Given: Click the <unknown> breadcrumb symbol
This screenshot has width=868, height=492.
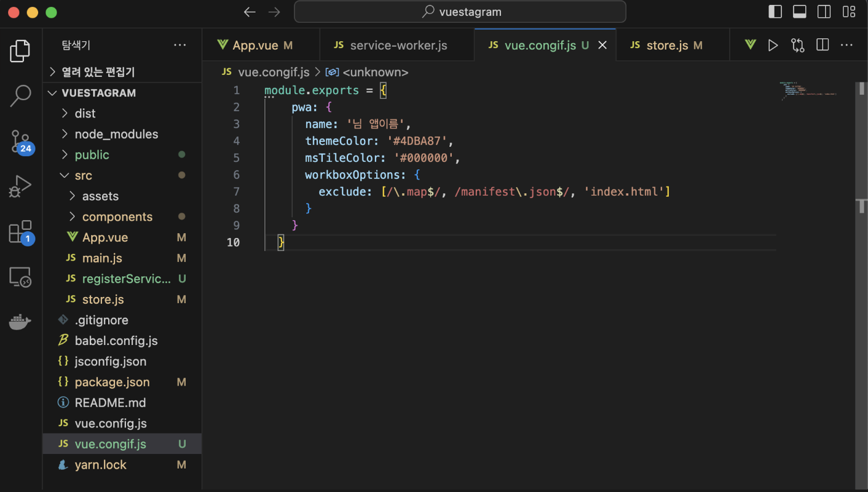Looking at the screenshot, I should click(375, 72).
